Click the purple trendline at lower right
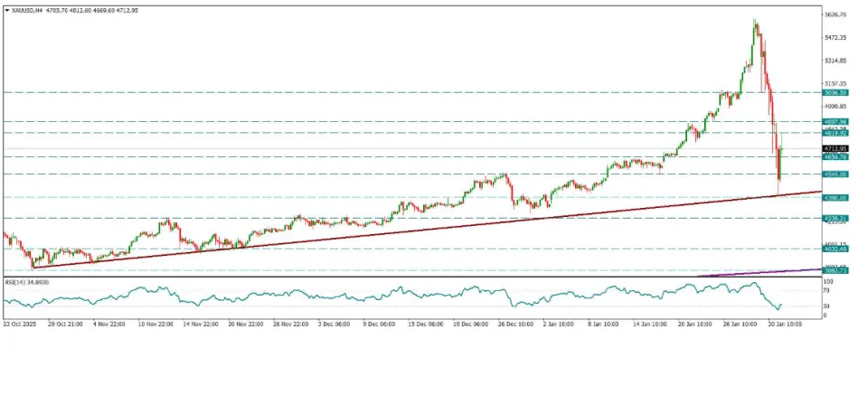 click(x=778, y=271)
